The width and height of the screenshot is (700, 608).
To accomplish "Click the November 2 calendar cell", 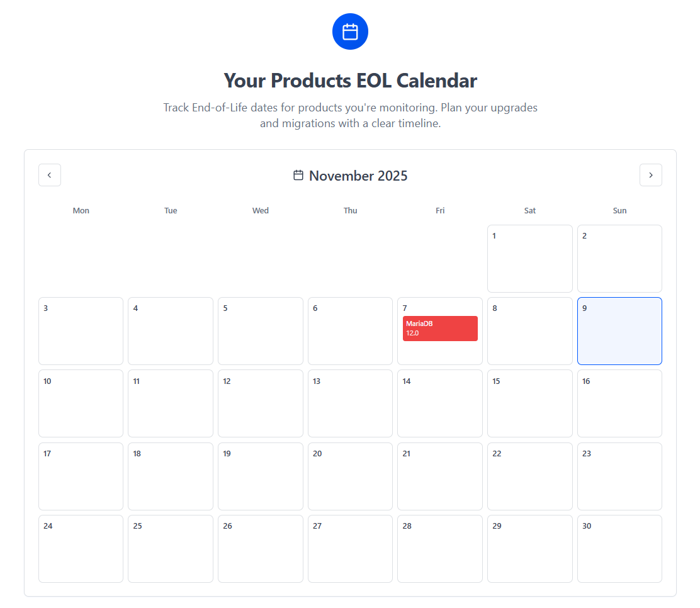I will point(619,259).
